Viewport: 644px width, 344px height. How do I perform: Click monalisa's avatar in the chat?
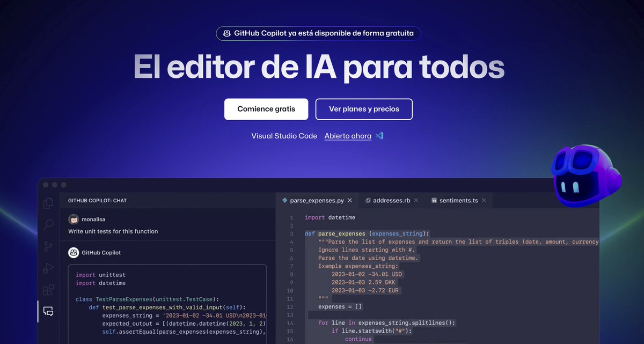pos(74,219)
